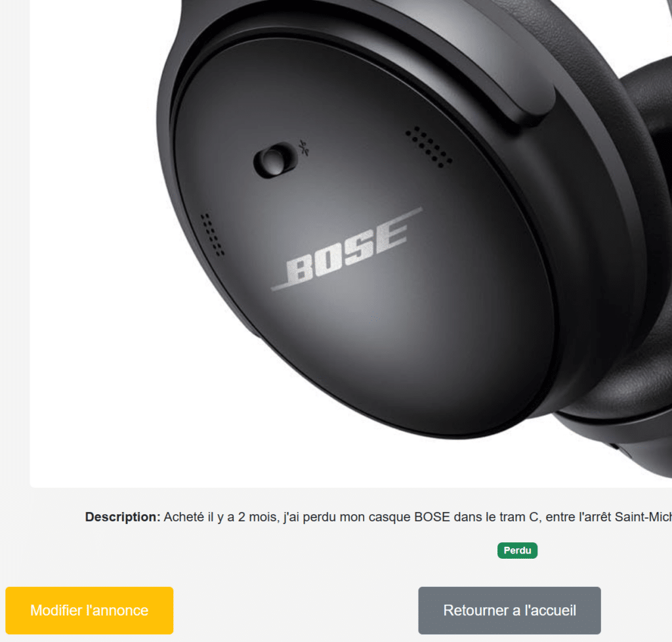Click the small Bluetooth symbol beside the switch
This screenshot has height=642, width=672.
[x=304, y=148]
